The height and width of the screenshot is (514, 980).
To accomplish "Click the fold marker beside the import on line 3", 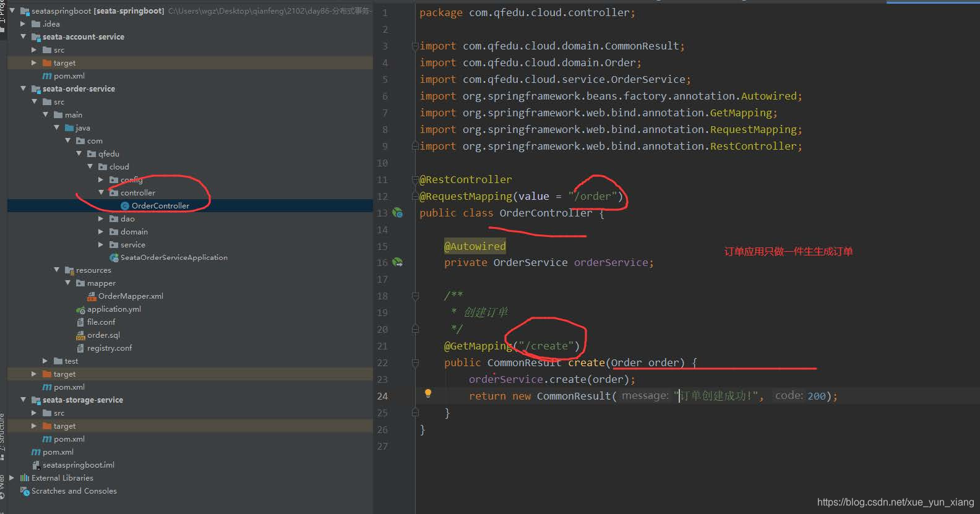I will [x=415, y=46].
